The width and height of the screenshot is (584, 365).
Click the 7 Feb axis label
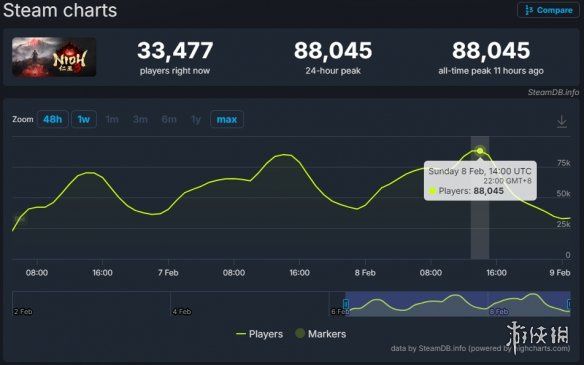click(168, 273)
